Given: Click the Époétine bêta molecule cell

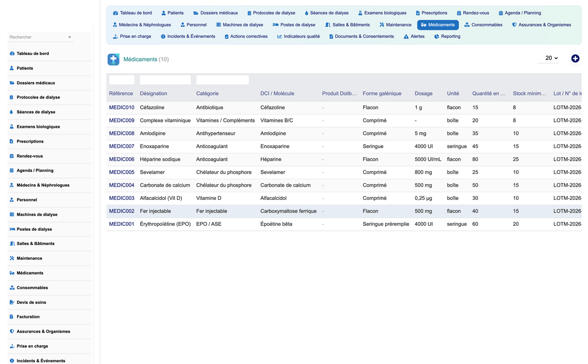Looking at the screenshot, I should click(276, 224).
